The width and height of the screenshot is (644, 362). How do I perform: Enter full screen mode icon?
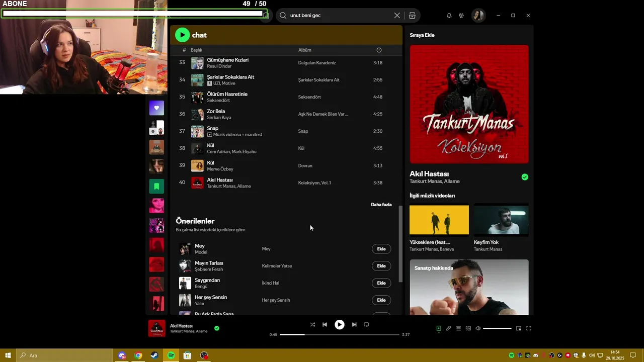[x=529, y=328]
